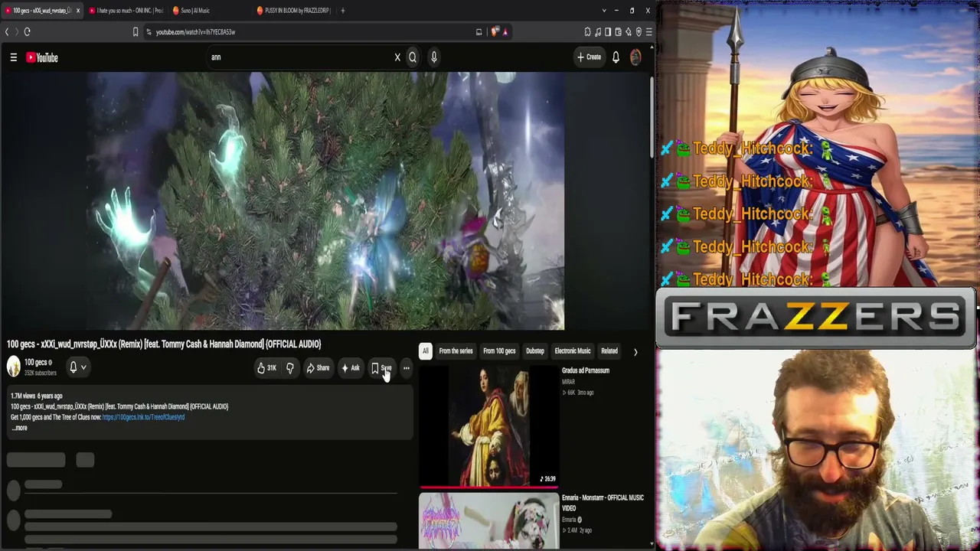Open YouTube notifications bell
980x551 pixels.
point(616,57)
